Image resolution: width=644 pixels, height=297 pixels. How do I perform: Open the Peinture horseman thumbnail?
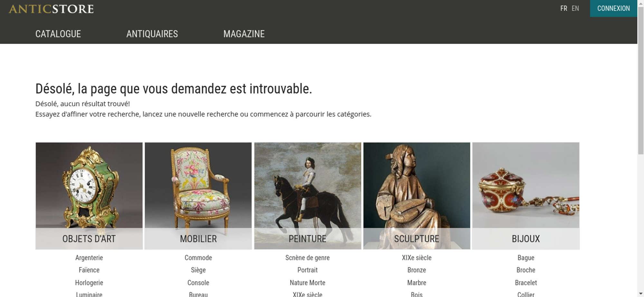[308, 196]
